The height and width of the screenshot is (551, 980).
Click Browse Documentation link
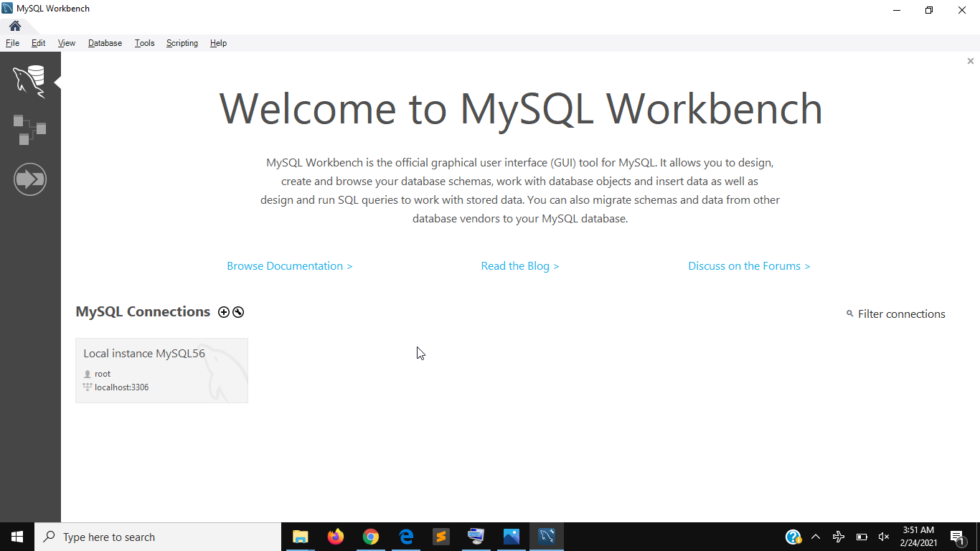(289, 266)
